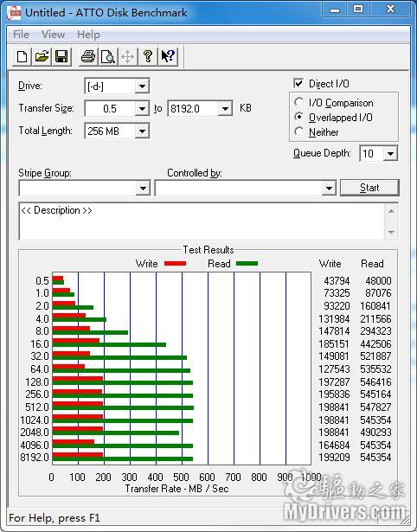Image resolution: width=417 pixels, height=532 pixels.
Task: Click the green read bar for 2048.0
Action: point(116,433)
